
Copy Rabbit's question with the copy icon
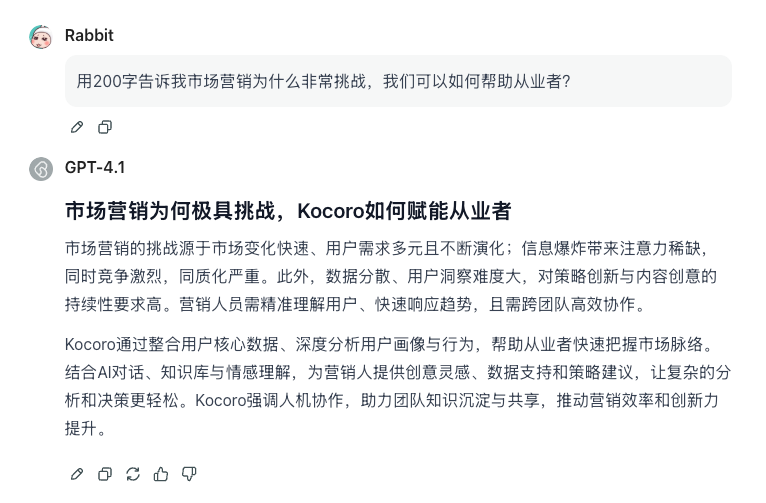click(x=105, y=127)
